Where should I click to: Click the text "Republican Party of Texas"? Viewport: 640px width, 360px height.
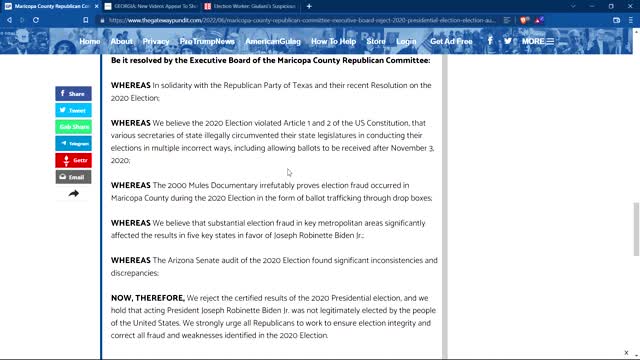coord(268,86)
